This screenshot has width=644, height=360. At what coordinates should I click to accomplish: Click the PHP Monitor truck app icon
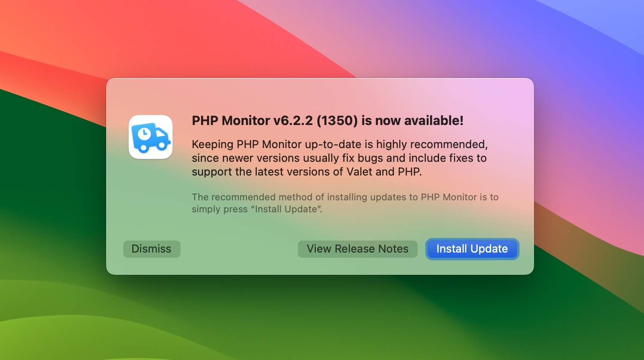[151, 137]
